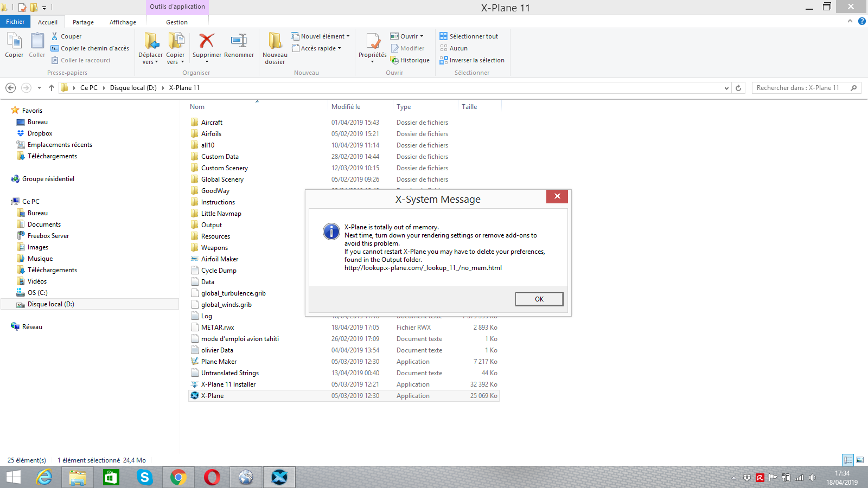This screenshot has height=488, width=868.
Task: Open Opera from the taskbar
Action: [x=212, y=477]
